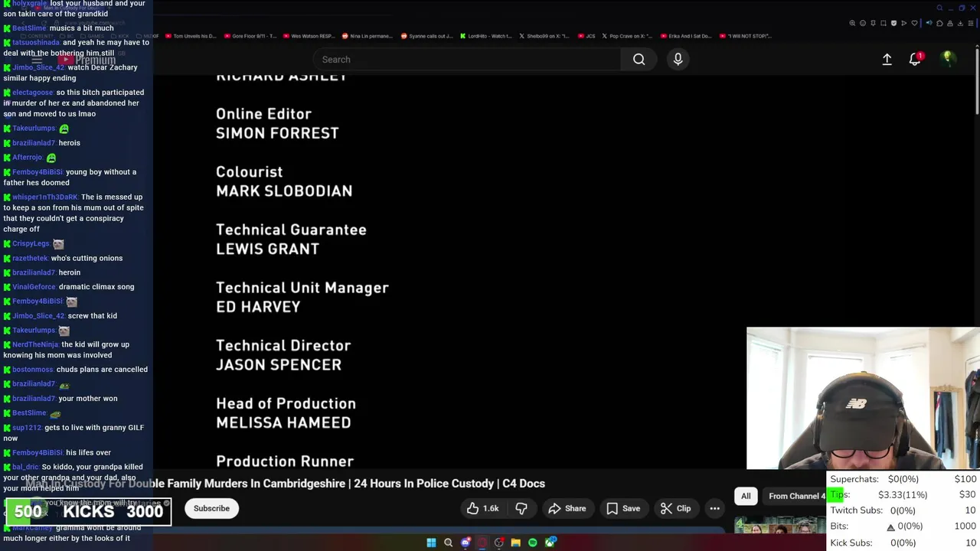Screen dimensions: 980x551
Task: Click the browser pin icon
Action: tap(873, 23)
